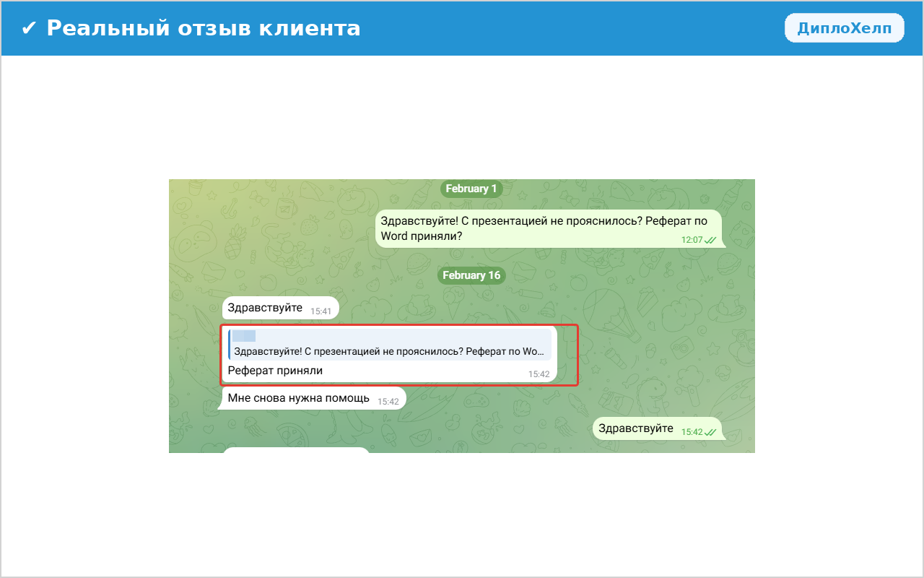Image resolution: width=924 pixels, height=578 pixels.
Task: Click the partially visible bottom message bubble
Action: [x=296, y=449]
